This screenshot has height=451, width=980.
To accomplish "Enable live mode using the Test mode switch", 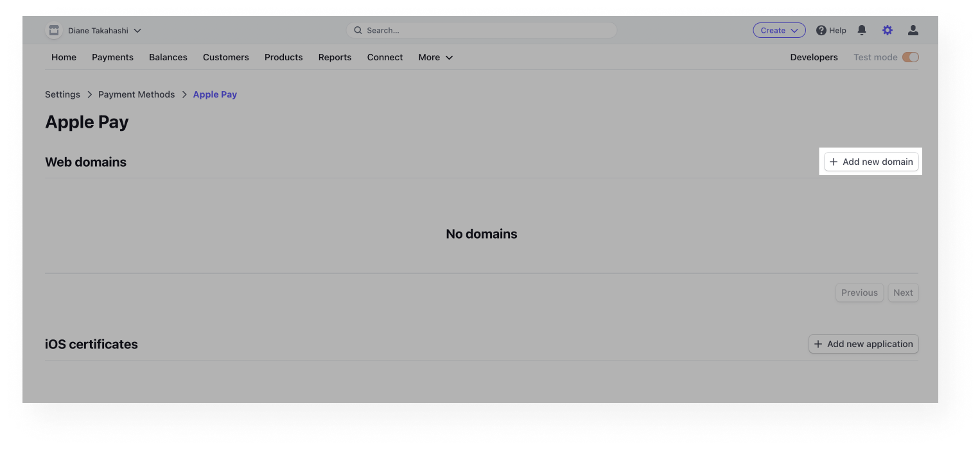I will click(911, 57).
